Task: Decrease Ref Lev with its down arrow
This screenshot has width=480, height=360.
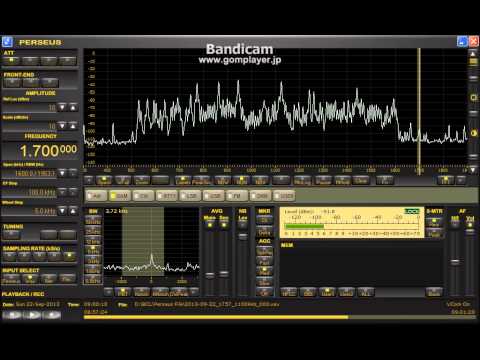Action: (x=62, y=107)
